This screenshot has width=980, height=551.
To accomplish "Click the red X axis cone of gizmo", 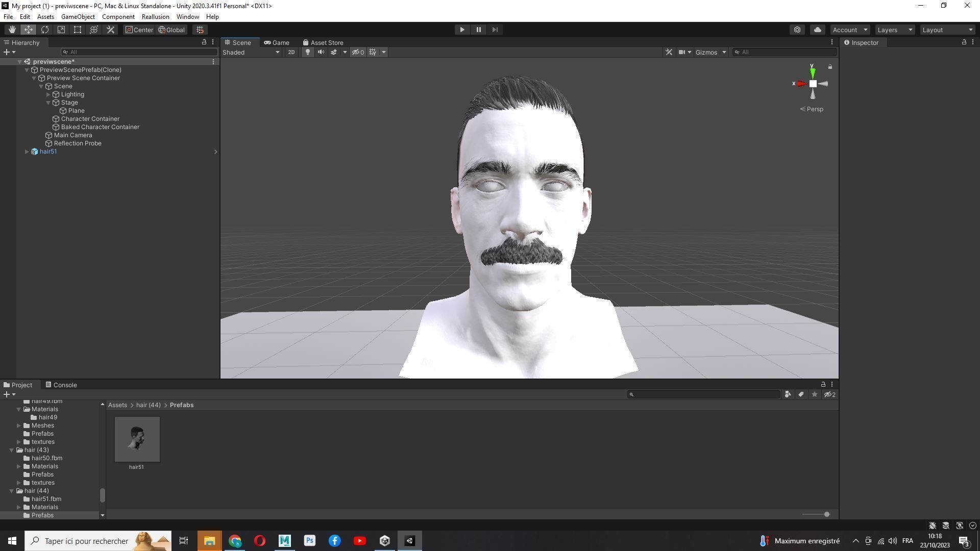I will click(x=802, y=84).
